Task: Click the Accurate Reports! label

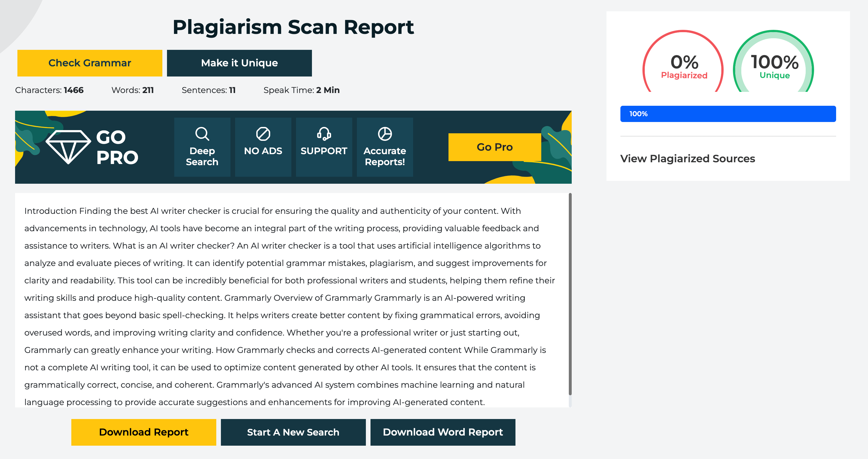Action: point(384,156)
